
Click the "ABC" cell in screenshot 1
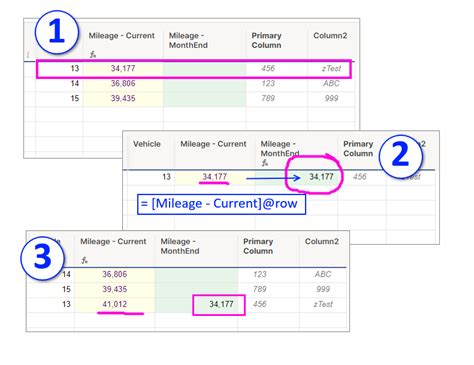[331, 84]
